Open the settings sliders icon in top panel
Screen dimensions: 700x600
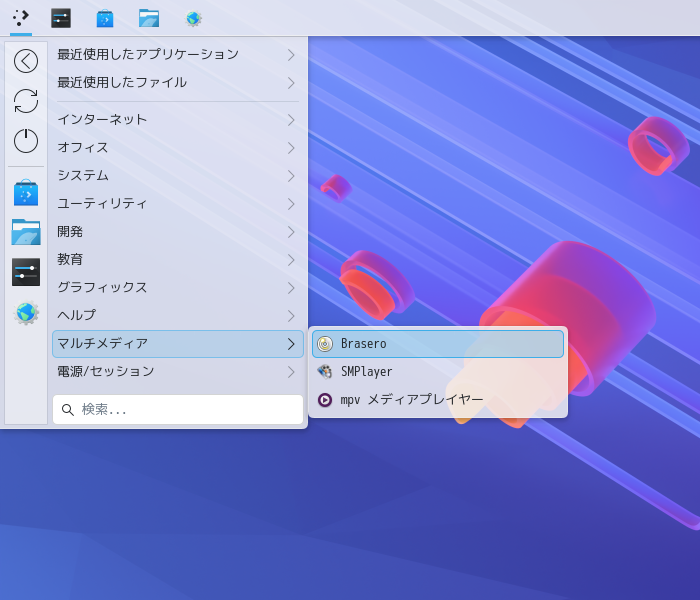[61, 18]
